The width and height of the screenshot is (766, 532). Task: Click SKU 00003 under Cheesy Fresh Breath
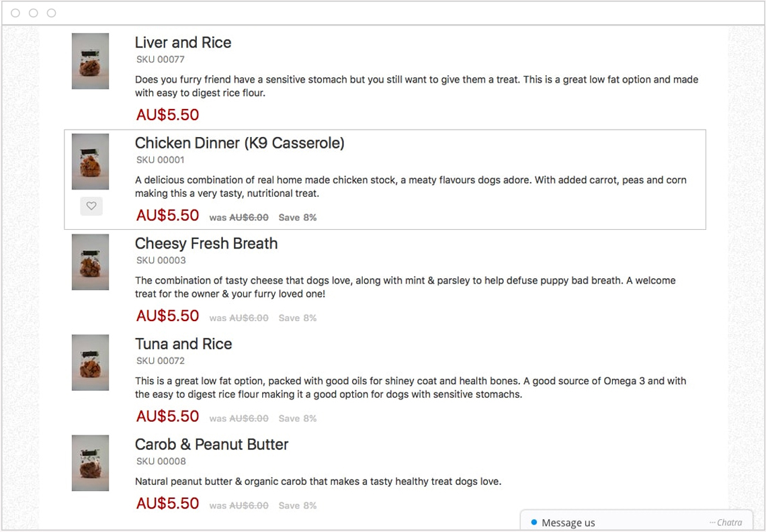click(161, 261)
